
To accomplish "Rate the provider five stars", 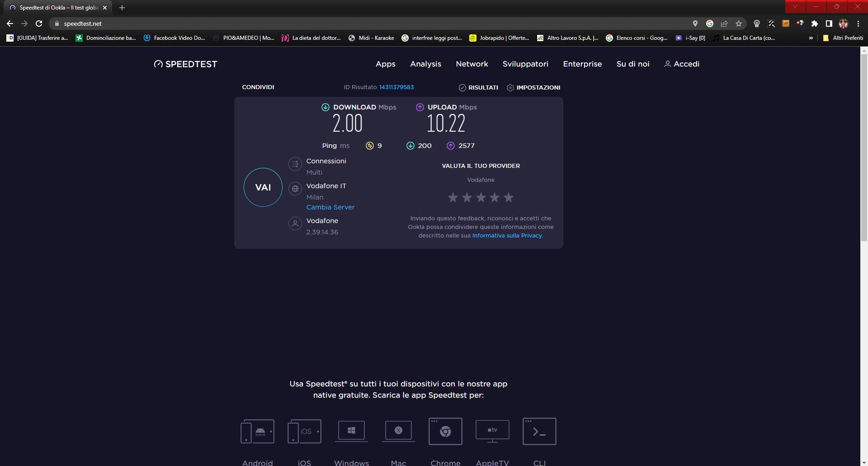I will tap(509, 197).
